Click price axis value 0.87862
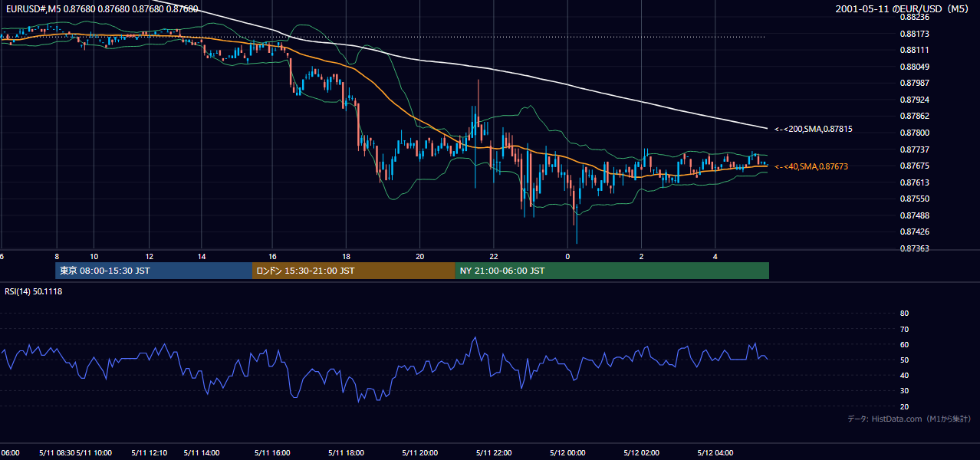The image size is (980, 460). (x=913, y=117)
